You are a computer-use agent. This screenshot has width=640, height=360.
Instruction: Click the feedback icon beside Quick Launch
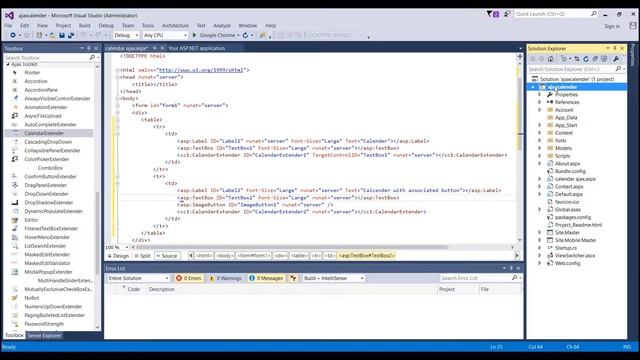[507, 14]
